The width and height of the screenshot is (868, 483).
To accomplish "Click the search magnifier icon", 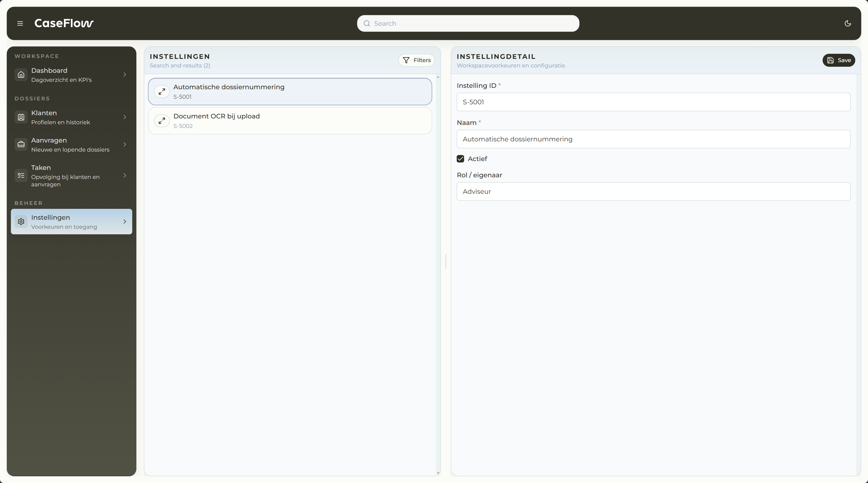I will (x=367, y=23).
